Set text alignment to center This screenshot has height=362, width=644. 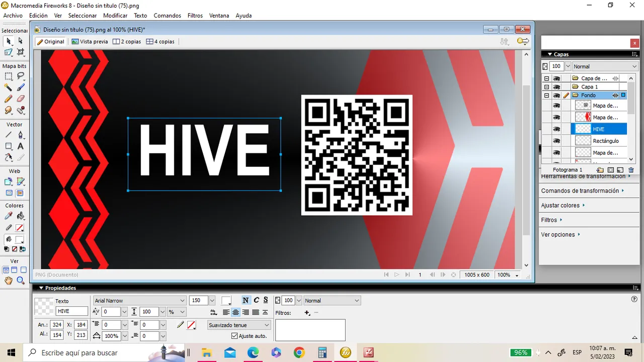coord(235,312)
